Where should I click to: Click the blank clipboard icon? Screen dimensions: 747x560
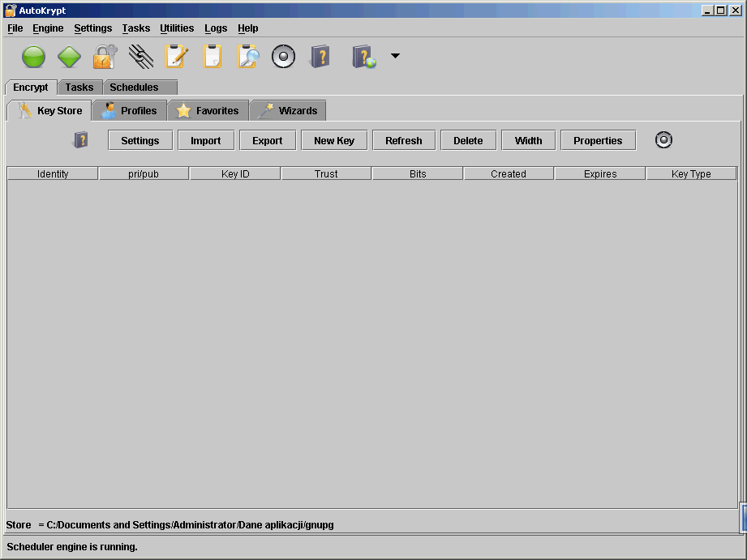tap(212, 57)
